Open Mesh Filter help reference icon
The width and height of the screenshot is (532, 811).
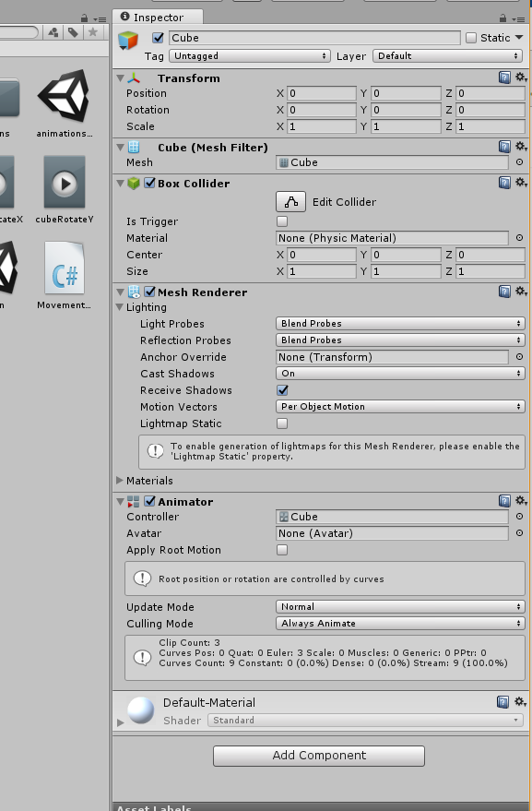click(504, 147)
